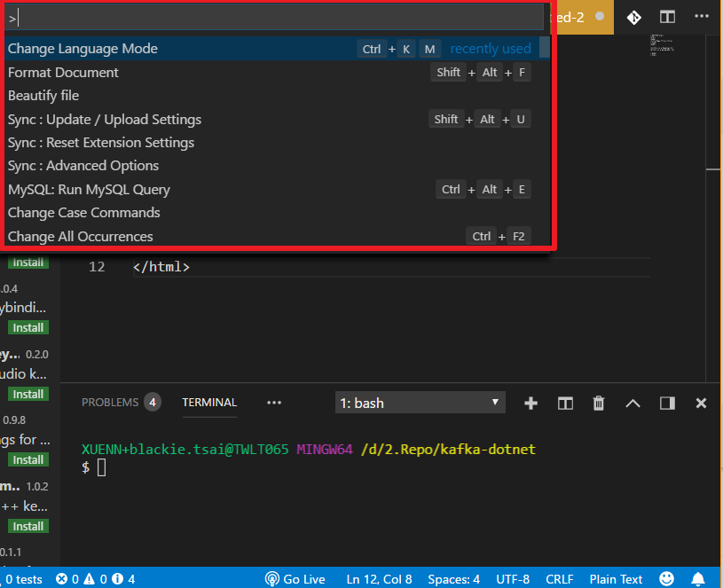Show more panel tabs via ellipsis
The width and height of the screenshot is (723, 588).
274,403
